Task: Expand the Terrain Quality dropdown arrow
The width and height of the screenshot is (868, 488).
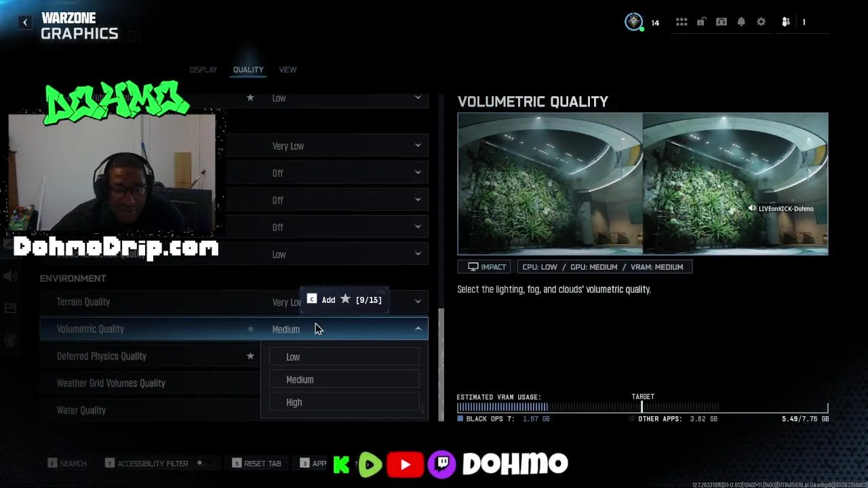Action: click(418, 302)
